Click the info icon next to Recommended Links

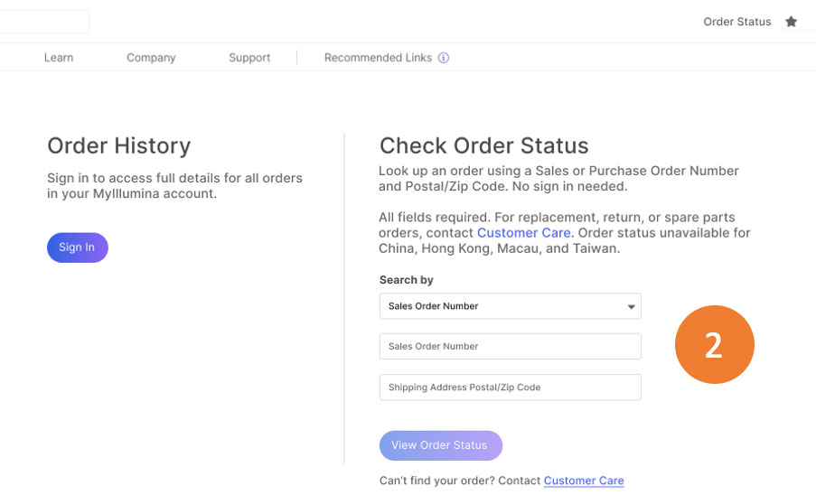coord(444,58)
